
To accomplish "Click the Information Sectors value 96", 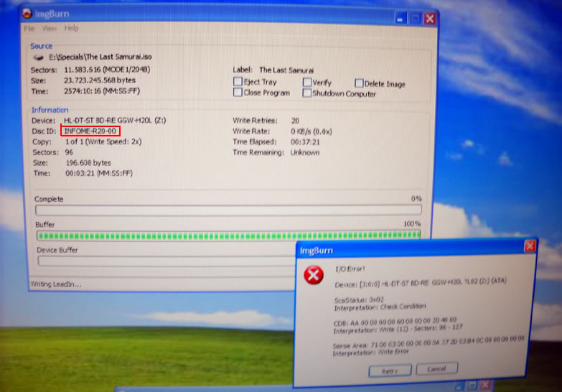I will (69, 152).
